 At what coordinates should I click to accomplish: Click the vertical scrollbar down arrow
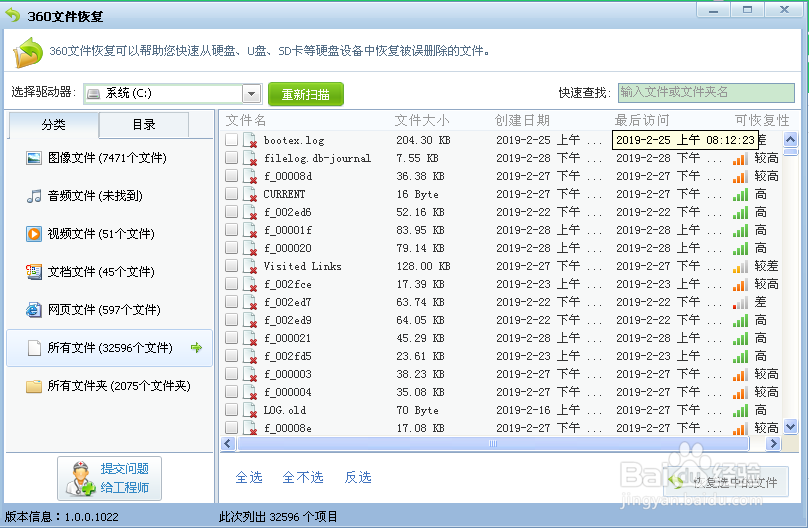click(790, 426)
